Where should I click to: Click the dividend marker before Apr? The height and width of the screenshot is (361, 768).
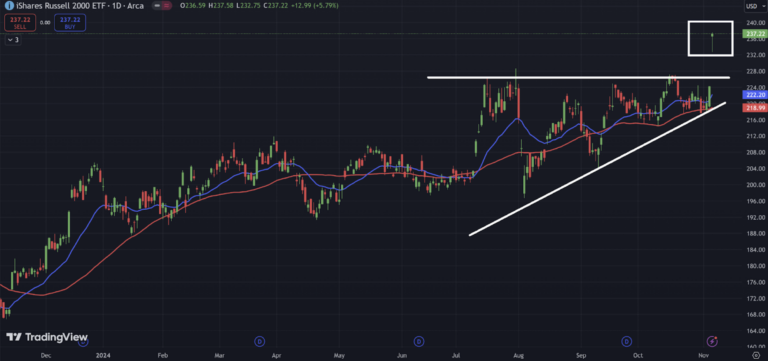260,340
